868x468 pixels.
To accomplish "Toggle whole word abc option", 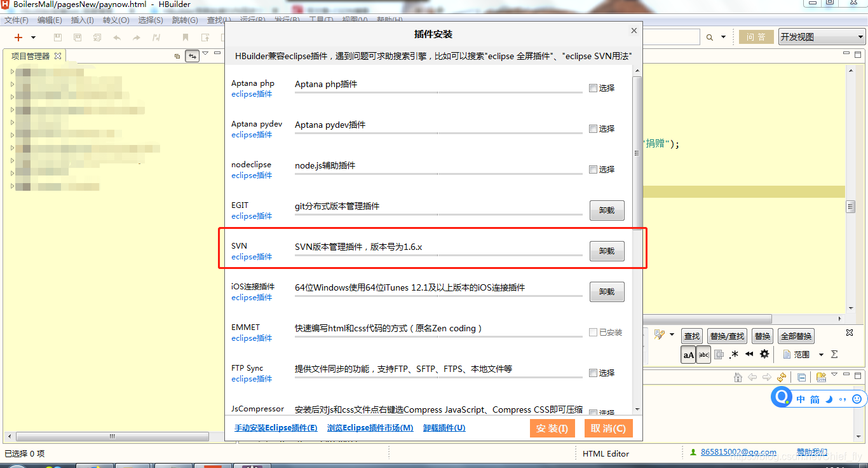I will pos(703,355).
